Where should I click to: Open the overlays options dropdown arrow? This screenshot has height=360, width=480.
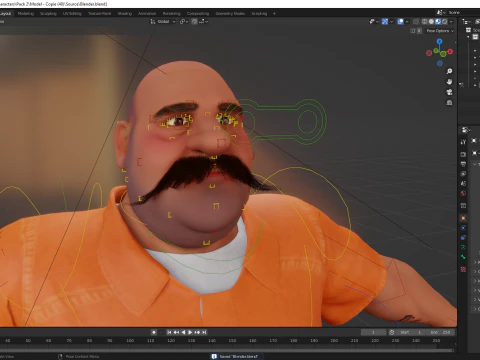coord(407,22)
